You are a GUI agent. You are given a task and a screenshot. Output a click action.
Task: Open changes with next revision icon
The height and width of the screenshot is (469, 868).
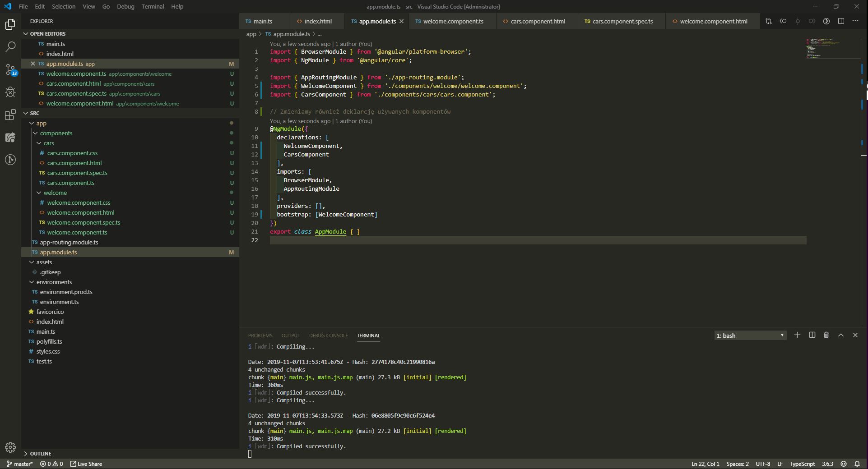tap(812, 21)
